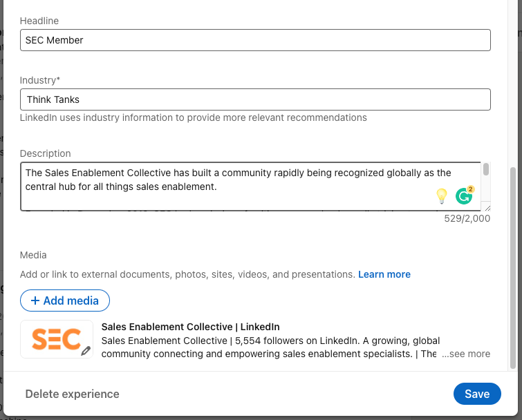The height and width of the screenshot is (420, 522).
Task: Focus the Industry field showing Think Tanks
Action: (x=255, y=99)
